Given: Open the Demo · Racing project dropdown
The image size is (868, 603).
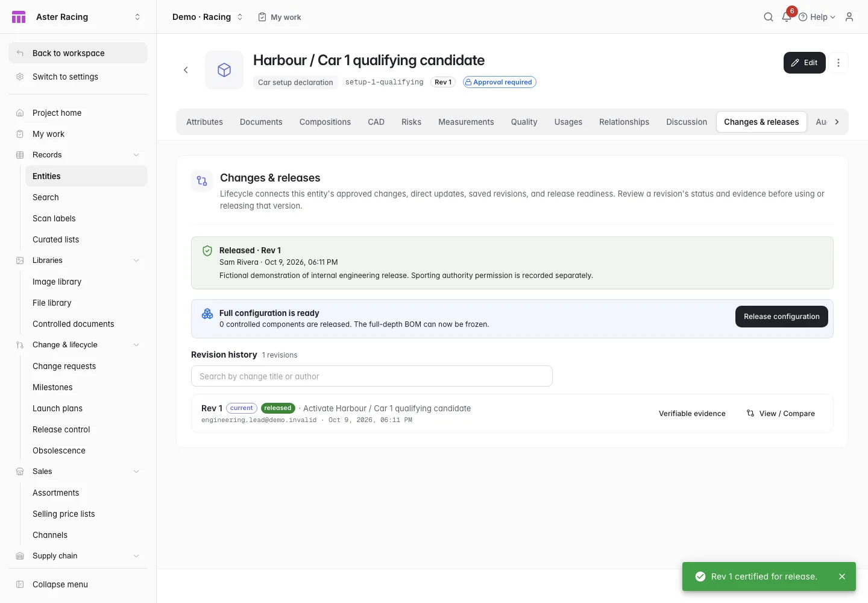Looking at the screenshot, I should tap(207, 17).
